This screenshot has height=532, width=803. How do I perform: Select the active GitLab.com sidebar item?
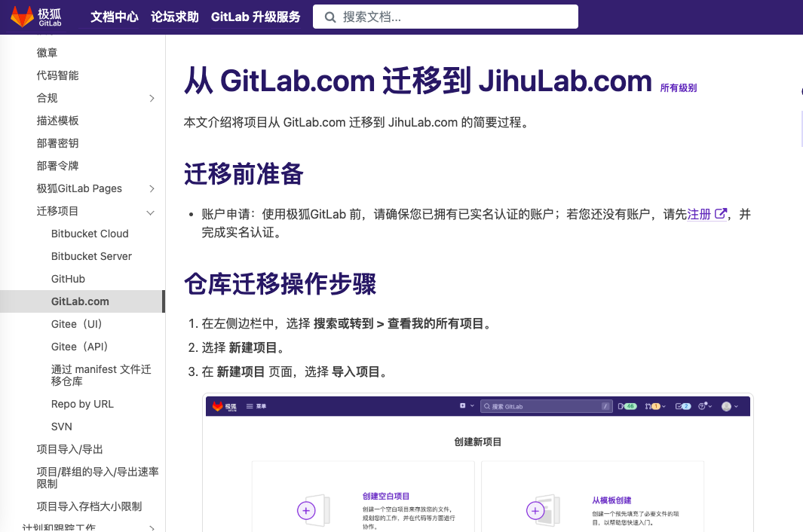click(82, 301)
